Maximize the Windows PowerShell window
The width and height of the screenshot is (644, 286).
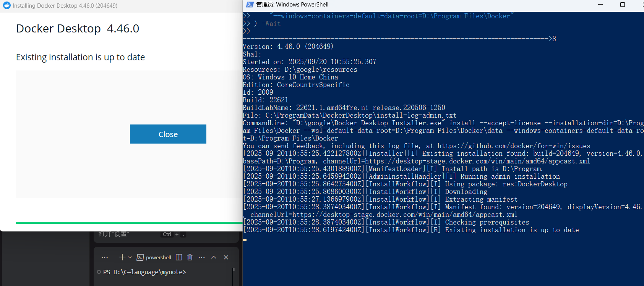click(x=623, y=5)
